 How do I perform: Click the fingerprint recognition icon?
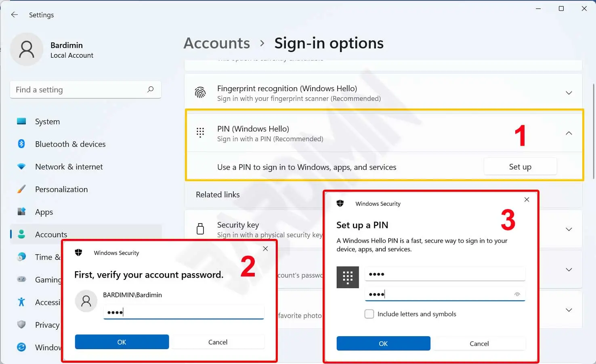point(200,93)
